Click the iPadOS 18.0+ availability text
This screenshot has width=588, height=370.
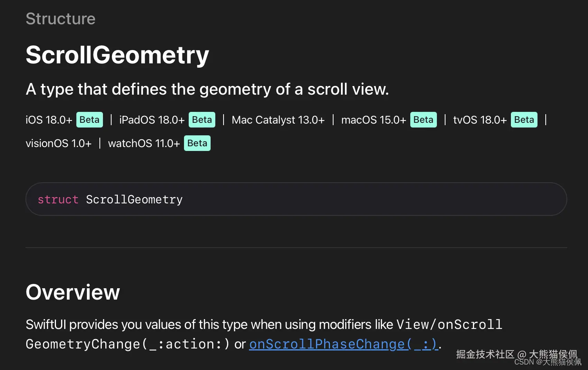tap(152, 120)
